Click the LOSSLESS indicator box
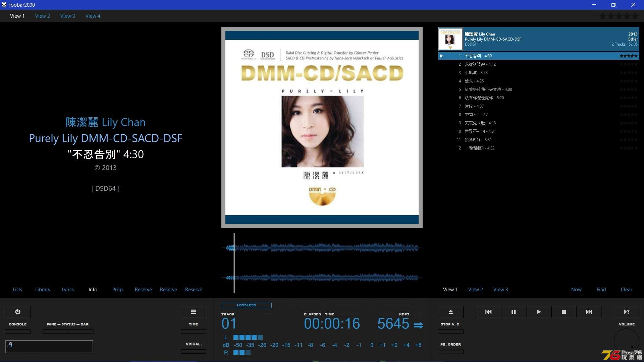644x362 pixels. coord(247,305)
